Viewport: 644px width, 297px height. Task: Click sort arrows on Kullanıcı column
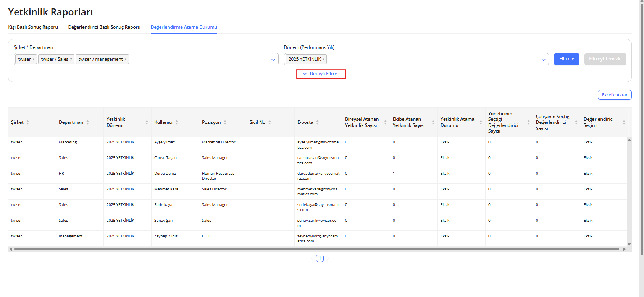177,122
